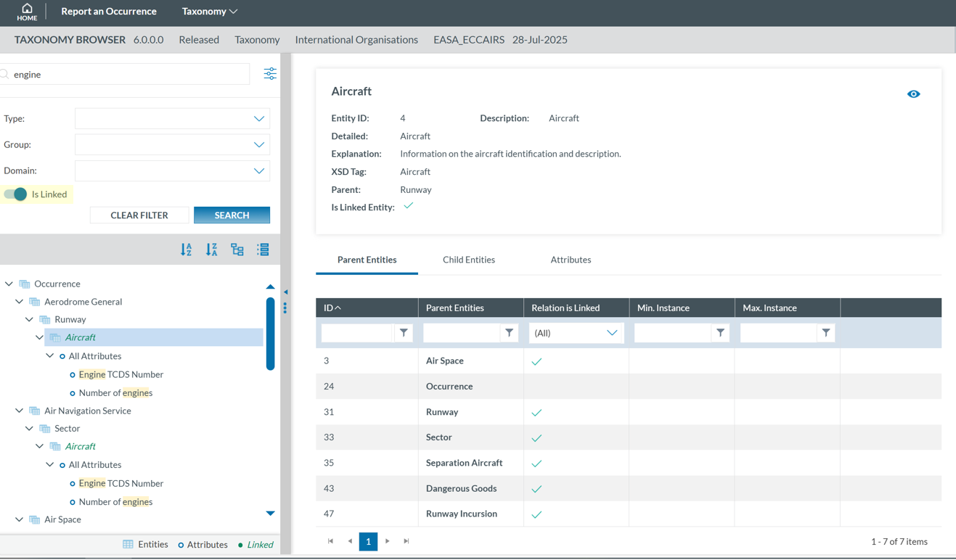Open the Taxonomy menu
Viewport: 956px width, 560px height.
[x=209, y=12]
